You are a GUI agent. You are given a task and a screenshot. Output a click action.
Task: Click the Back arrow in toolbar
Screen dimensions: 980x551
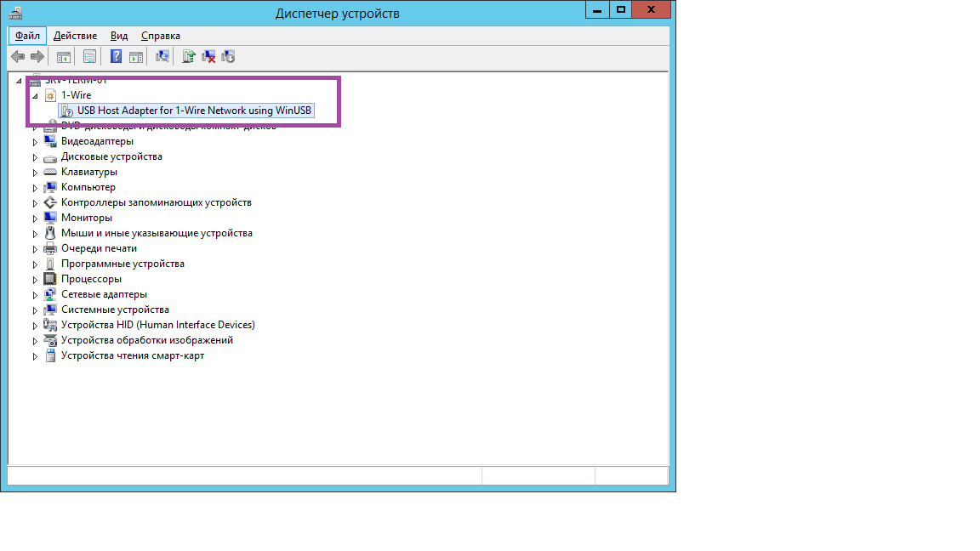pyautogui.click(x=17, y=57)
